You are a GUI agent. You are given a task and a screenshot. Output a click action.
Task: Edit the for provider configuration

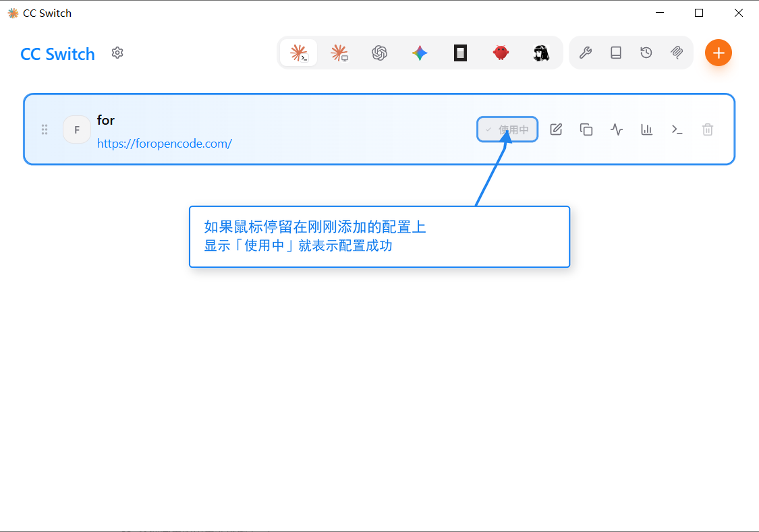pyautogui.click(x=556, y=129)
